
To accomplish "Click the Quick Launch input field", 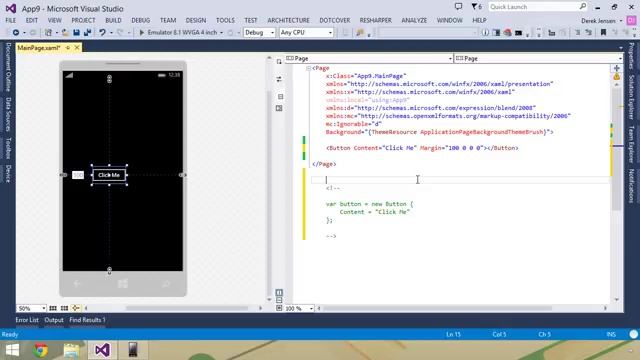I will [533, 7].
